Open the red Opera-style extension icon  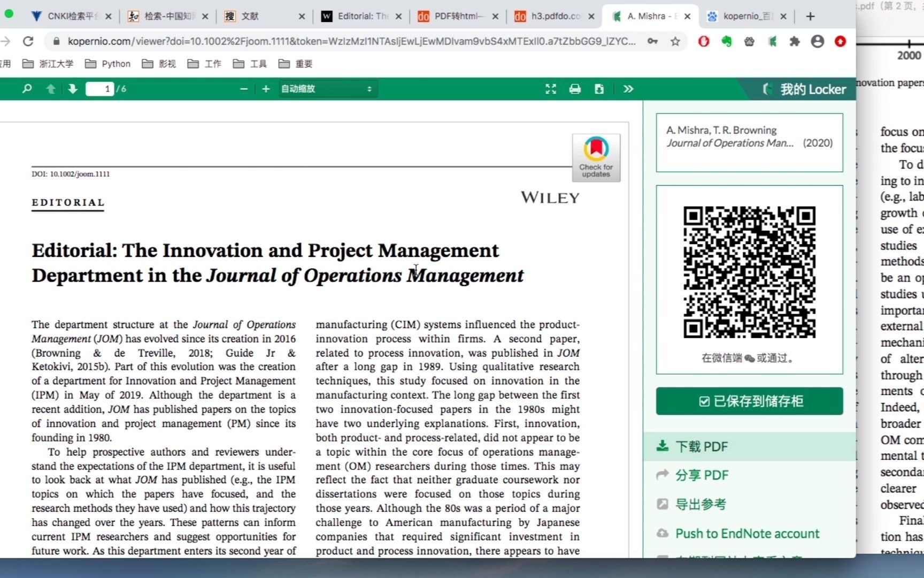pos(704,41)
